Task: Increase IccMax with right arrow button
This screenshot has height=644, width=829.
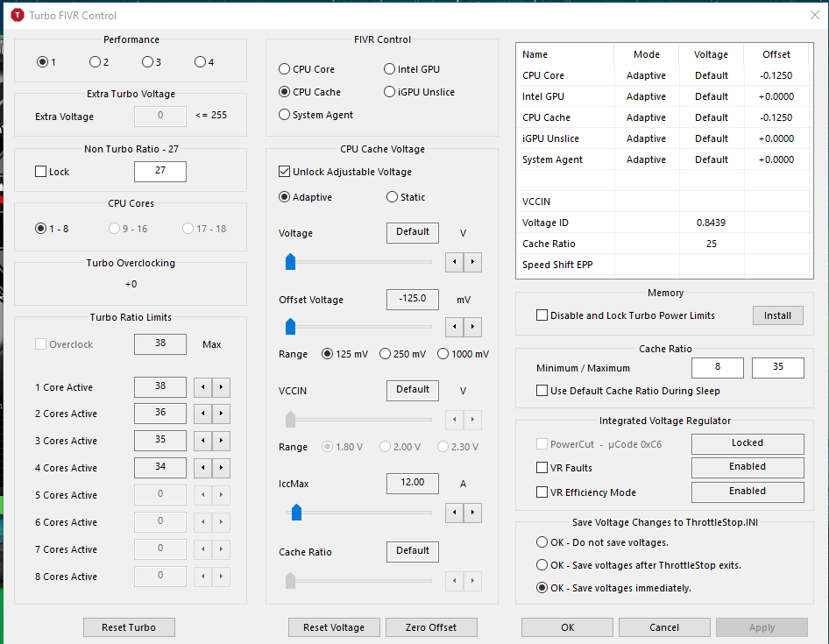Action: 472,513
